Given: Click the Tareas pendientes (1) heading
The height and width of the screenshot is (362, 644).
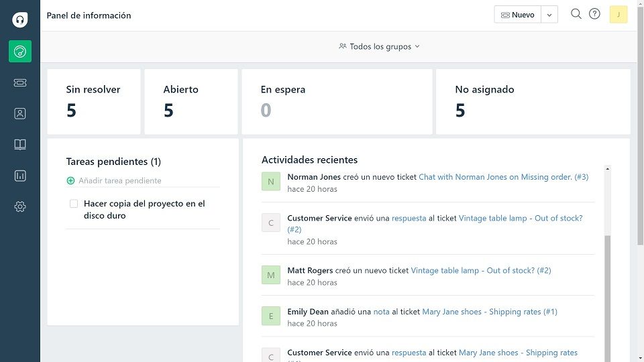Looking at the screenshot, I should [113, 162].
